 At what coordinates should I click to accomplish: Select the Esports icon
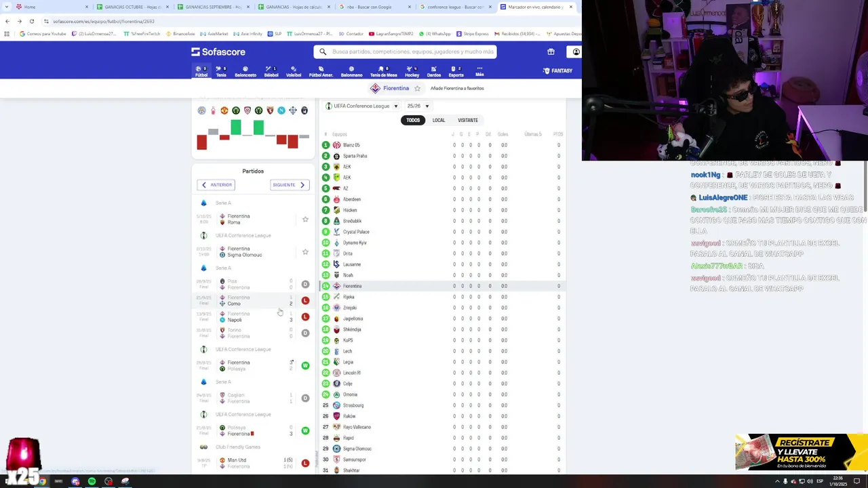456,71
